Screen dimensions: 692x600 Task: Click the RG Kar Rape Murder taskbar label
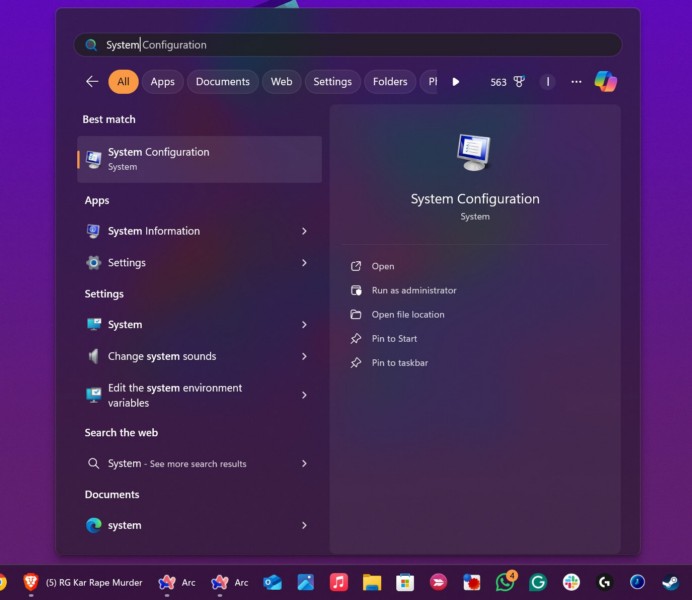pyautogui.click(x=94, y=582)
